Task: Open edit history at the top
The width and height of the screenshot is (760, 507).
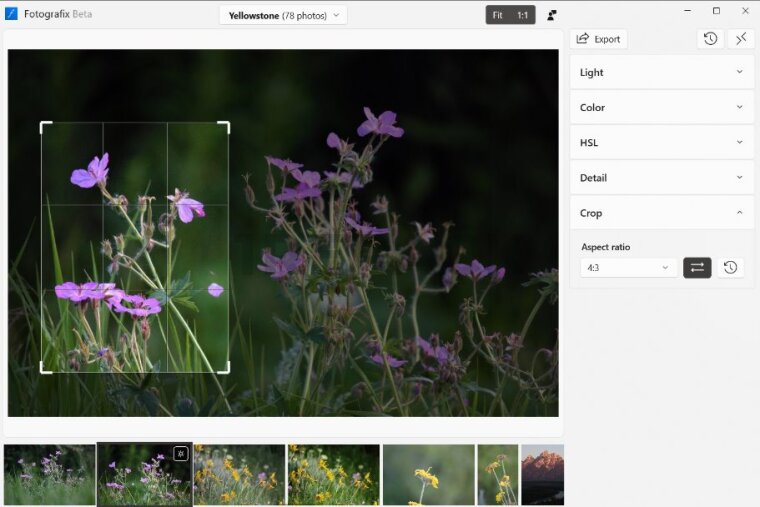Action: click(710, 39)
